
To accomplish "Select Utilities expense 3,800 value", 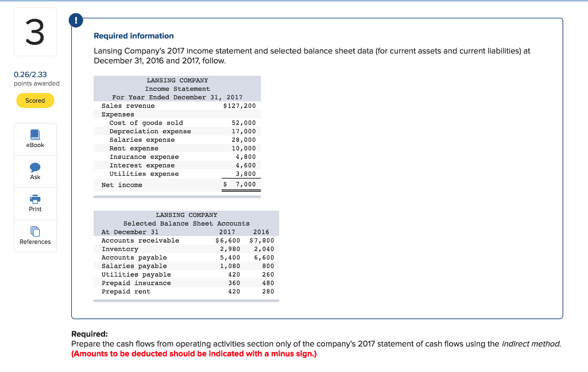I will (x=246, y=173).
